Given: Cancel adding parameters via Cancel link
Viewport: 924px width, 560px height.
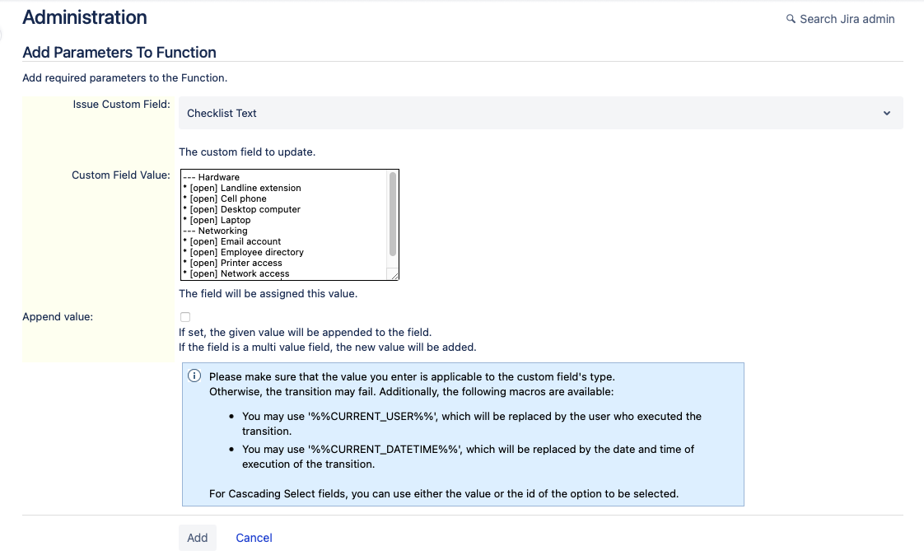Looking at the screenshot, I should coord(254,538).
